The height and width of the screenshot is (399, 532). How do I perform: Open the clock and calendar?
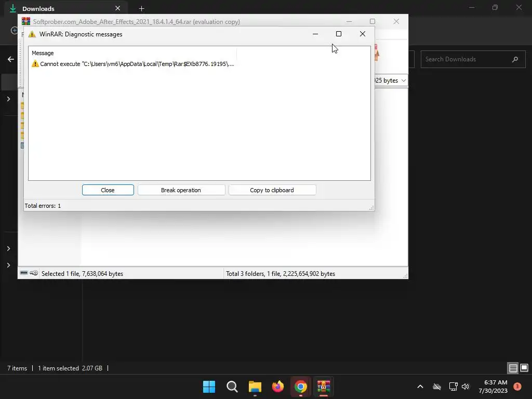click(493, 387)
